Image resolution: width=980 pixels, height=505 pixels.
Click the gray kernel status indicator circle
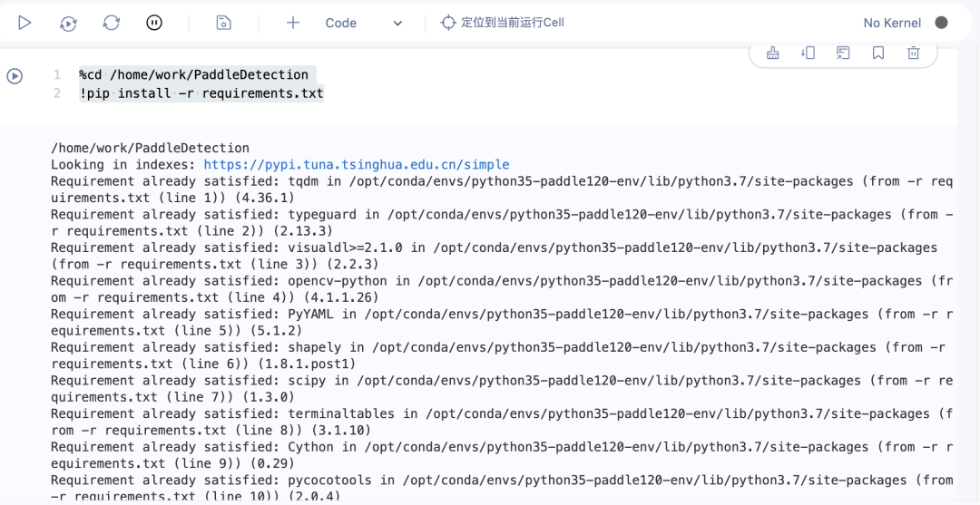(941, 23)
